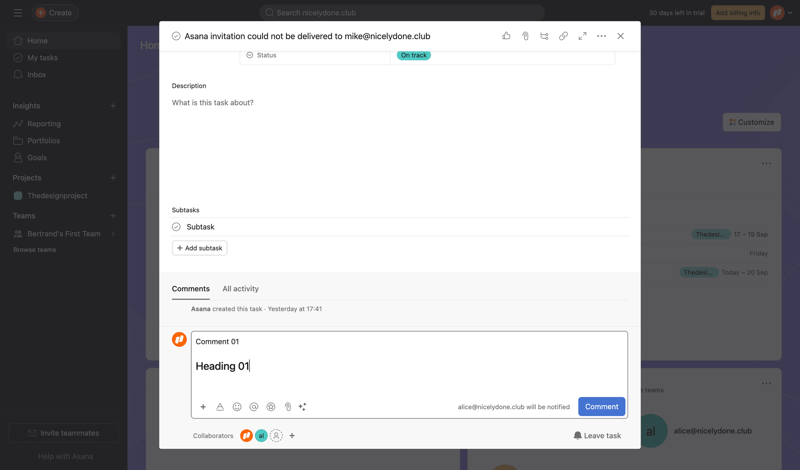Add a new team via Teams plus icon

113,216
